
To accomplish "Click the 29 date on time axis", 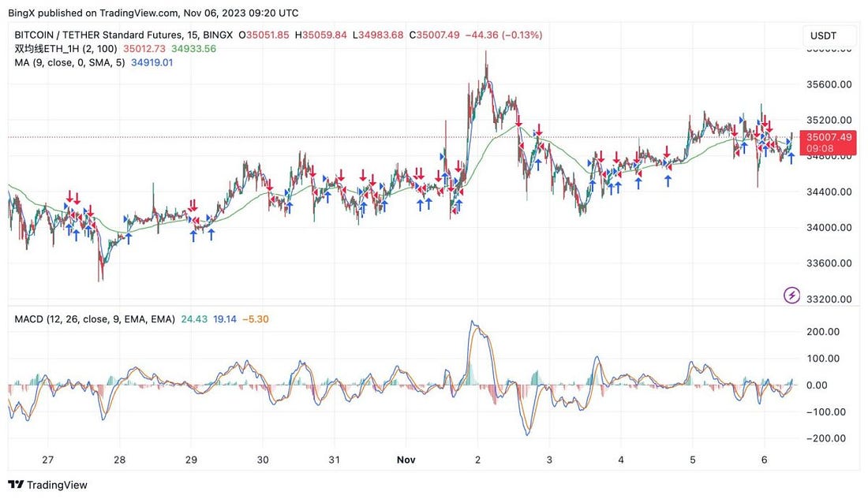I will (191, 460).
